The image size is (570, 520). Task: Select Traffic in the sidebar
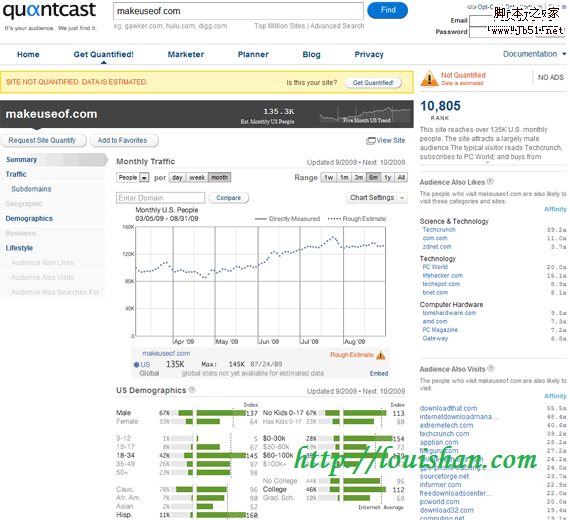point(16,174)
